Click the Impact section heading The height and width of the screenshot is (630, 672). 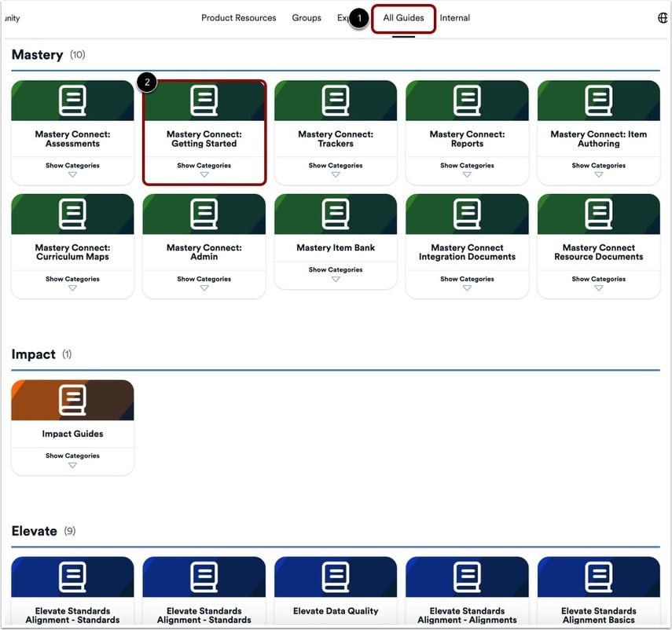click(x=34, y=354)
